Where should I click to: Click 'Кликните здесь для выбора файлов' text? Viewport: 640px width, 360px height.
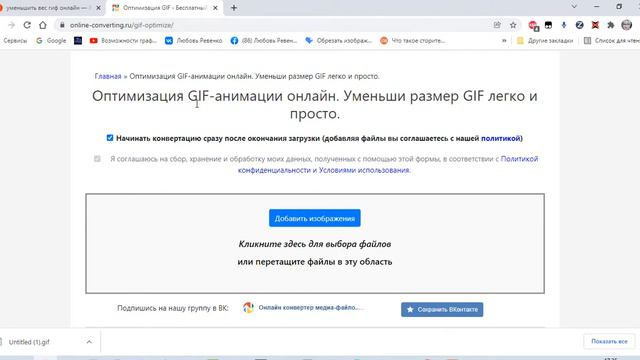315,244
